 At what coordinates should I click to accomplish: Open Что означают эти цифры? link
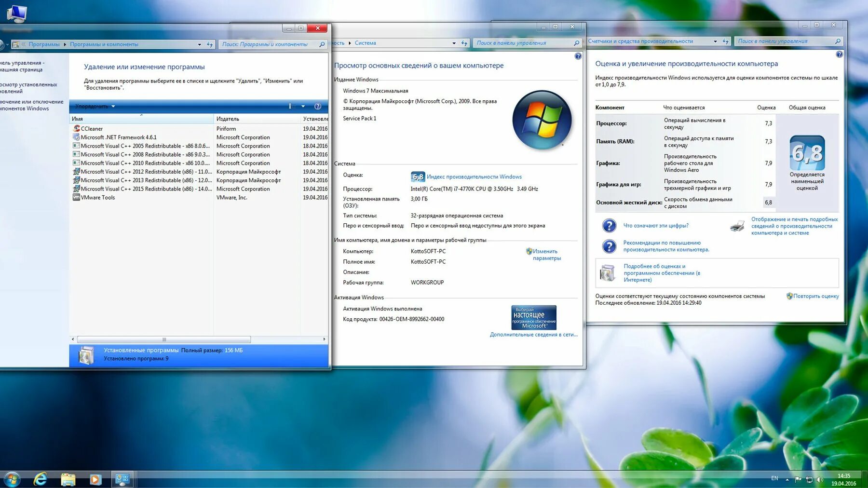[656, 226]
